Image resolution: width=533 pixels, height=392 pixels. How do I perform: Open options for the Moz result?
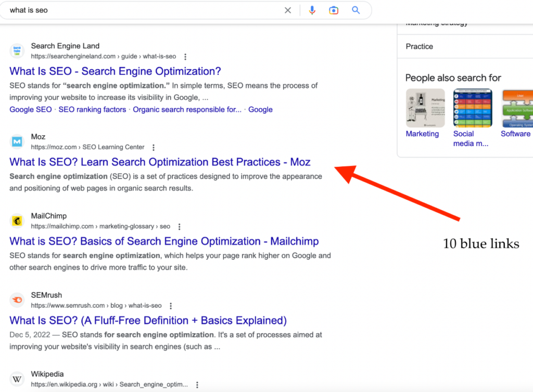[154, 147]
